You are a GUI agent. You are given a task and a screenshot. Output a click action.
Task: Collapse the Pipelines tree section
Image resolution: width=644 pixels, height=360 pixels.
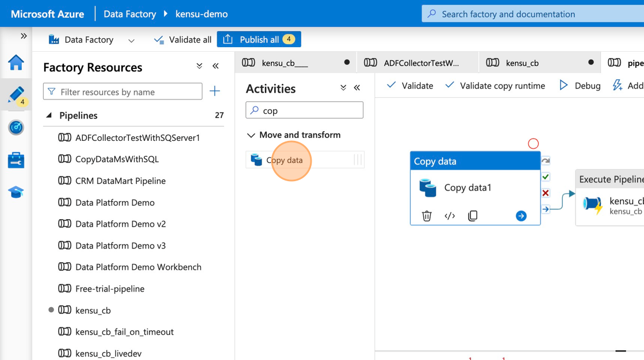[x=49, y=116]
